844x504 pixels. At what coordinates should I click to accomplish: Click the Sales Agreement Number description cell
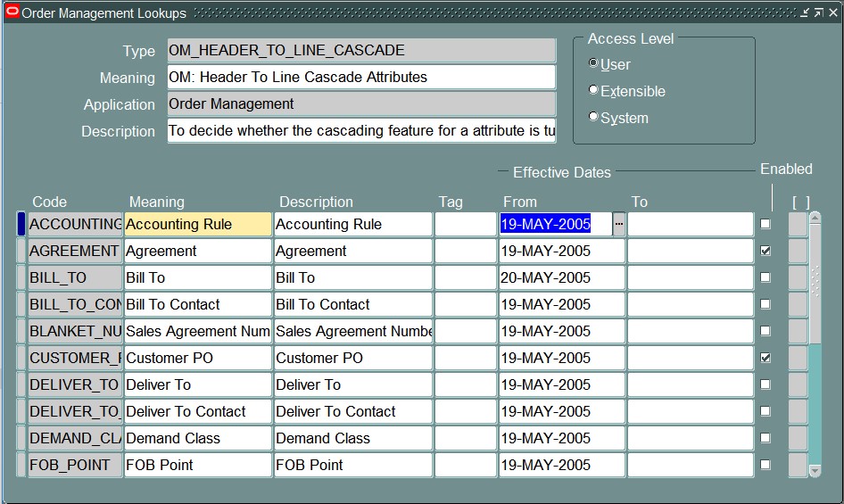pyautogui.click(x=353, y=331)
